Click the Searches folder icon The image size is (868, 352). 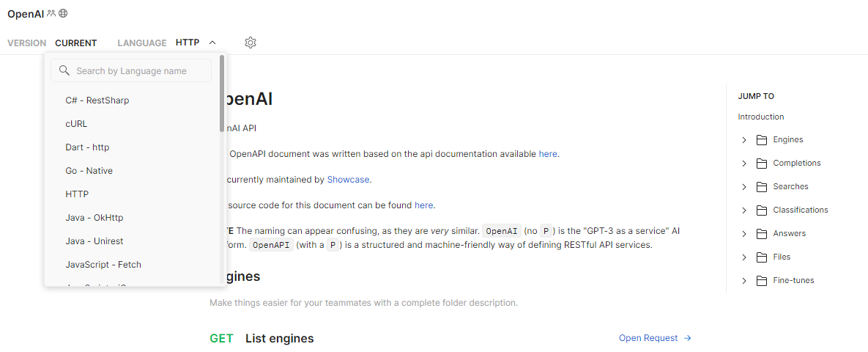pyautogui.click(x=761, y=187)
